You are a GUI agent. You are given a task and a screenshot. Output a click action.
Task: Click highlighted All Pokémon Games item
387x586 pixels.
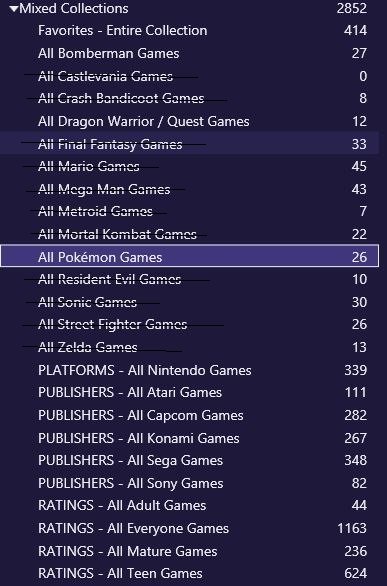189,256
